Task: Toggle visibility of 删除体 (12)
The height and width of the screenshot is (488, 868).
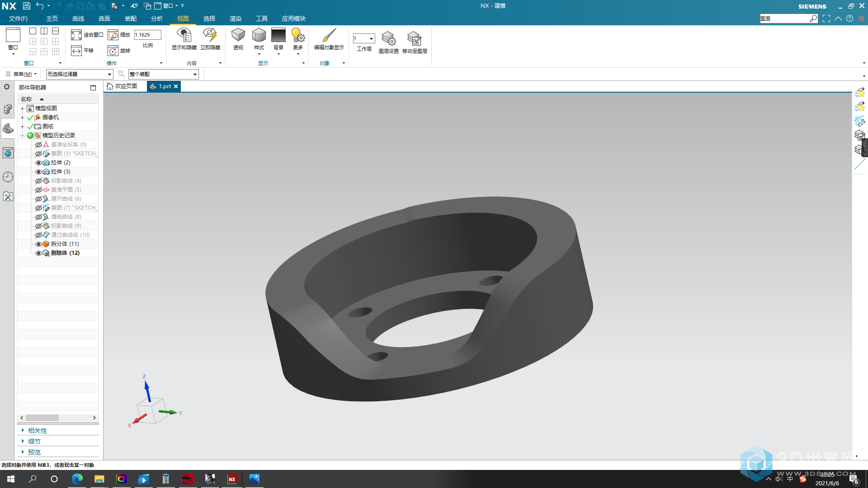Action: click(x=38, y=253)
